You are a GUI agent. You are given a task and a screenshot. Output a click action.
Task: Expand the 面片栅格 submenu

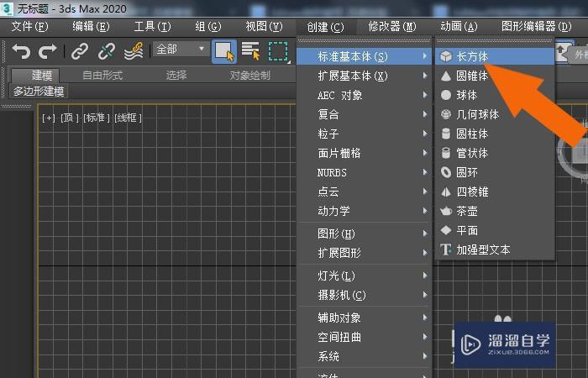tap(365, 153)
